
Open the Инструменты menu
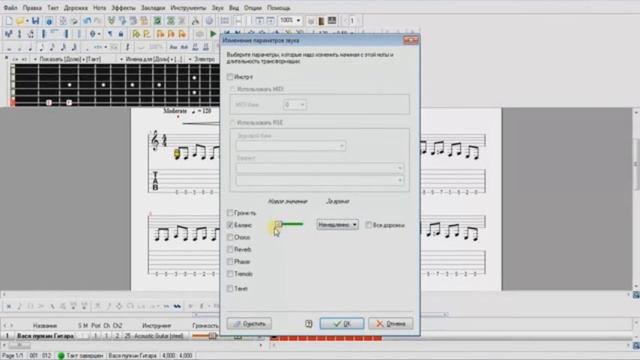(188, 8)
